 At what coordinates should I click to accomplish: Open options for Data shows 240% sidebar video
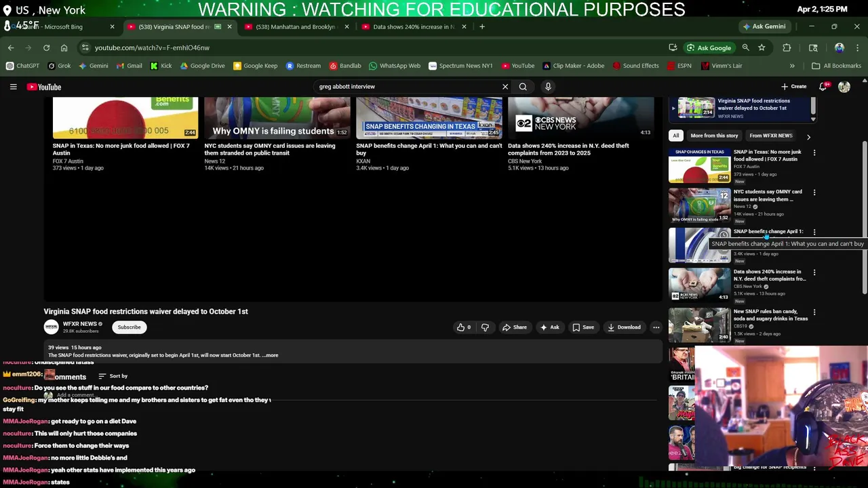814,272
